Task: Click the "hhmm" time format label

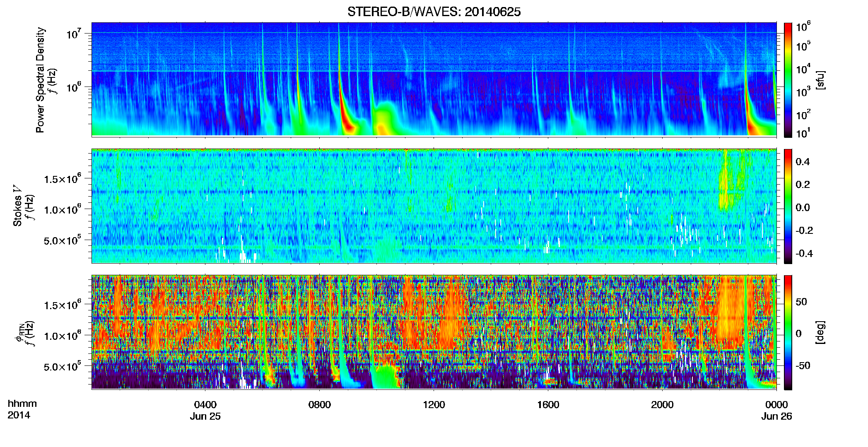Action: pyautogui.click(x=22, y=404)
